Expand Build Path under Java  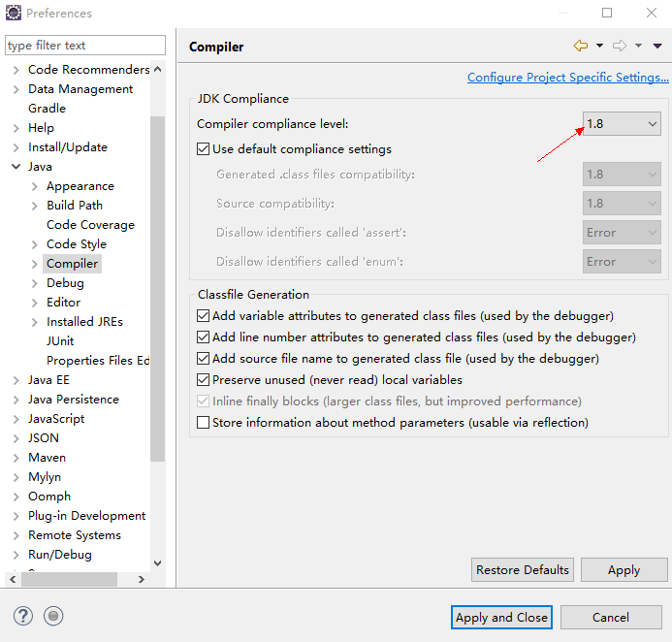tap(35, 206)
